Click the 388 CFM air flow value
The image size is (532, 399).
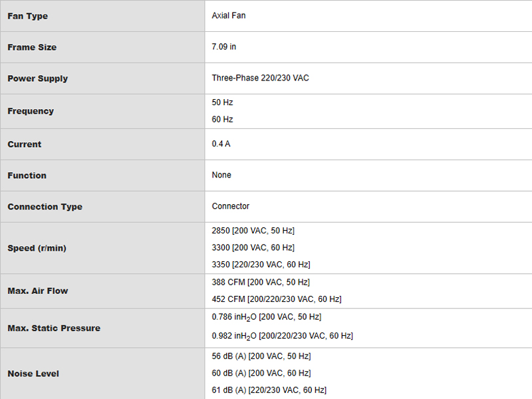tap(261, 282)
